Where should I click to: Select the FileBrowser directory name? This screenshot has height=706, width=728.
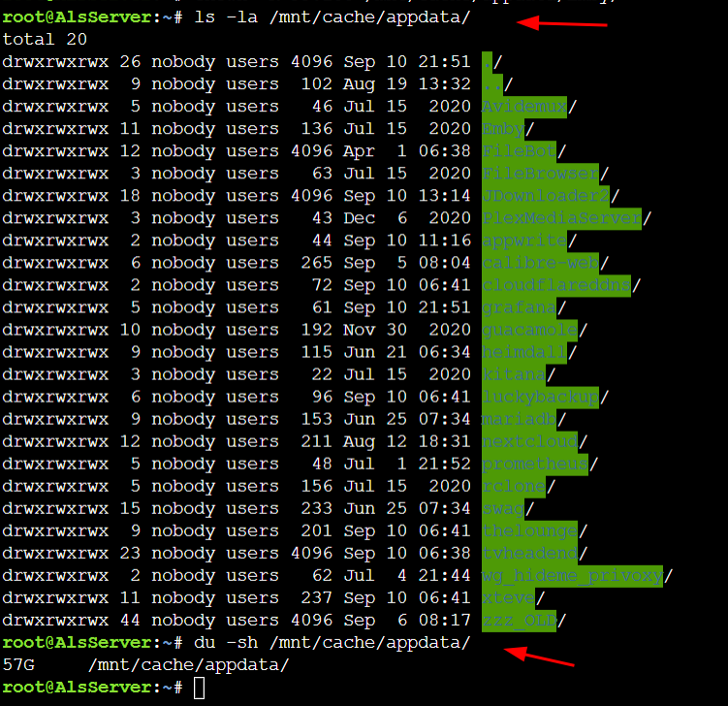click(x=541, y=174)
